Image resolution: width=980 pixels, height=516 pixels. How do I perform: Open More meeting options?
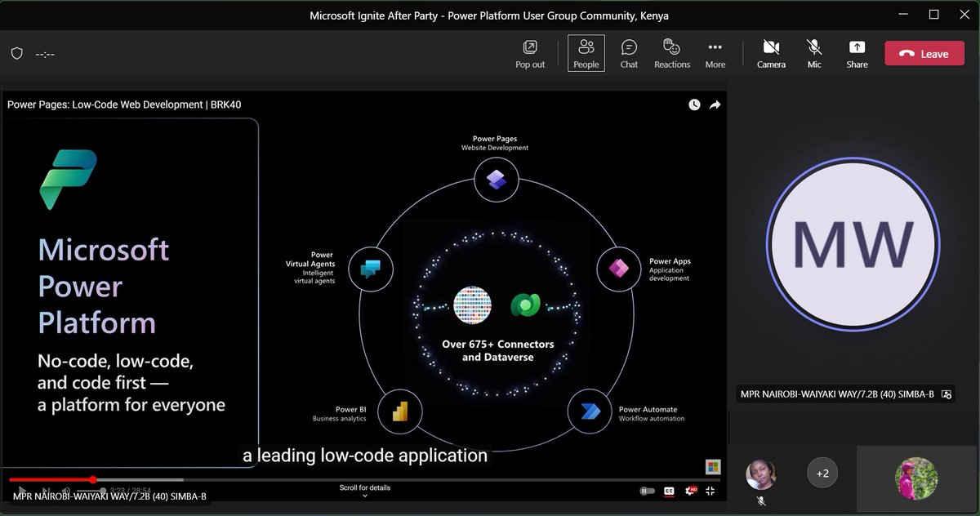(x=715, y=53)
